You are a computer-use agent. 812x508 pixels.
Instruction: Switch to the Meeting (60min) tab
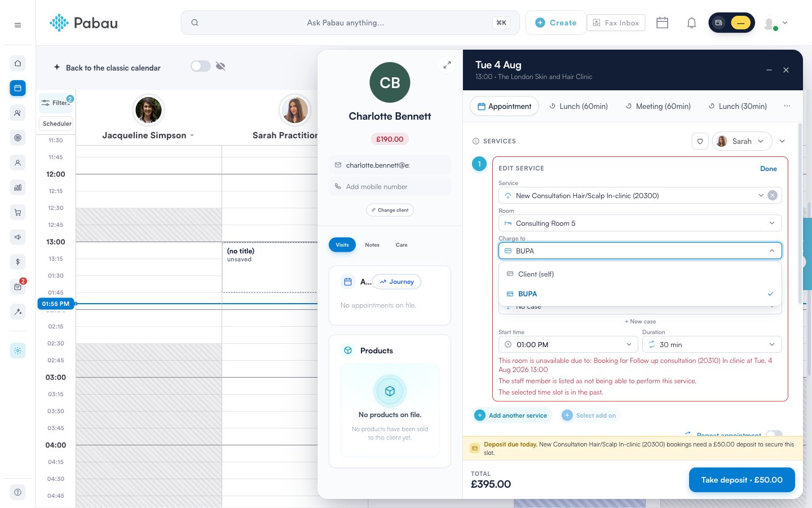(x=658, y=106)
